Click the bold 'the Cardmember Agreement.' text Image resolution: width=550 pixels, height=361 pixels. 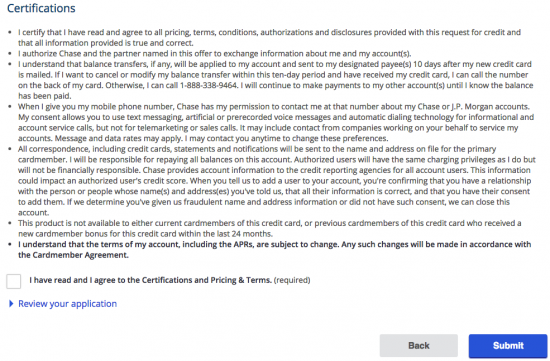click(73, 255)
